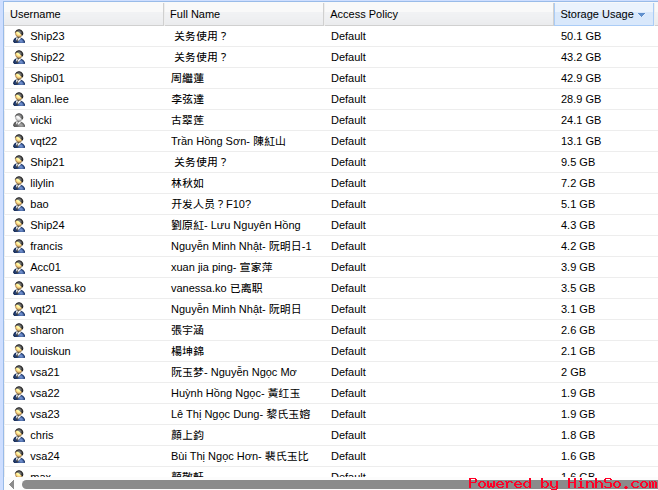Click full name 'Lê Thị Ngọc Dung- 黎氏玉熔'
Image resolution: width=658 pixels, height=490 pixels.
coord(240,414)
